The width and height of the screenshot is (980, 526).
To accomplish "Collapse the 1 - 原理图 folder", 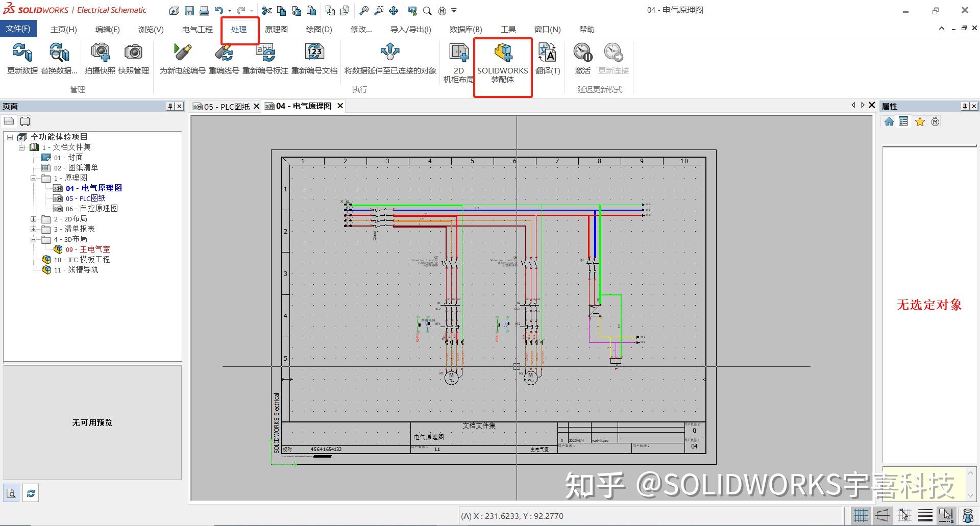I will [34, 178].
